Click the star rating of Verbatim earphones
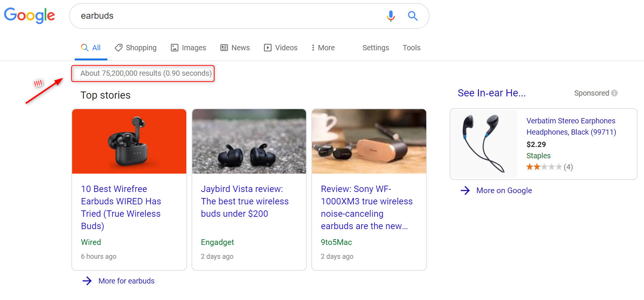This screenshot has height=300, width=644. 544,167
